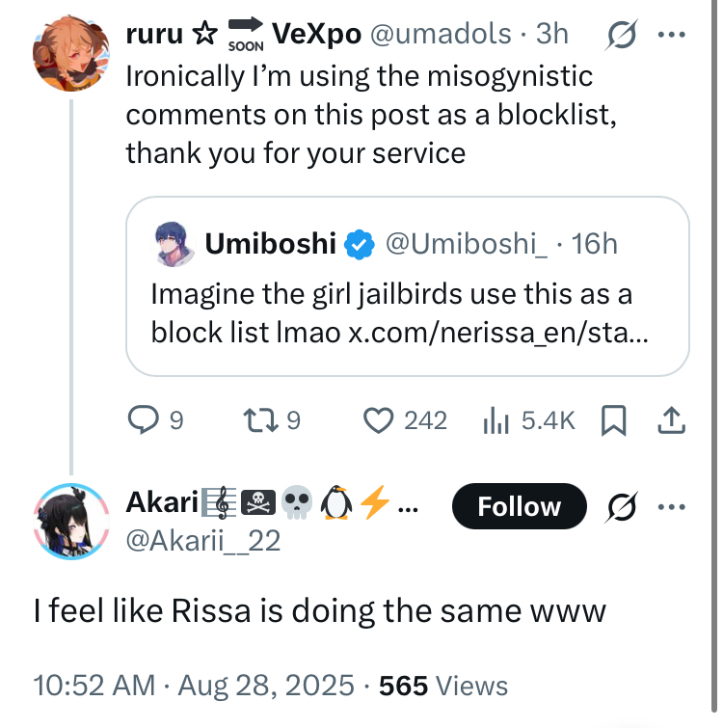Open the @Akarii__22 handle link
The width and height of the screenshot is (723, 728).
tap(203, 541)
